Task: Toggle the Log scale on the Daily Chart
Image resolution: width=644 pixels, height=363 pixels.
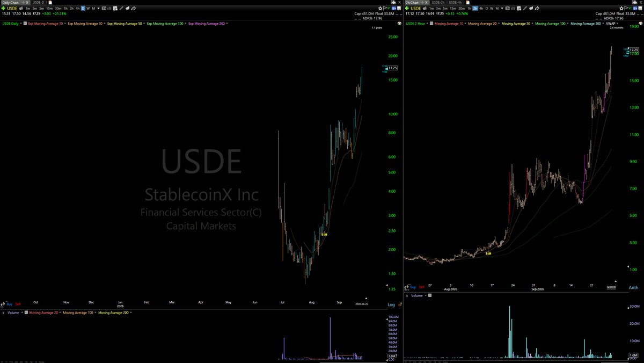Action: coord(391,304)
